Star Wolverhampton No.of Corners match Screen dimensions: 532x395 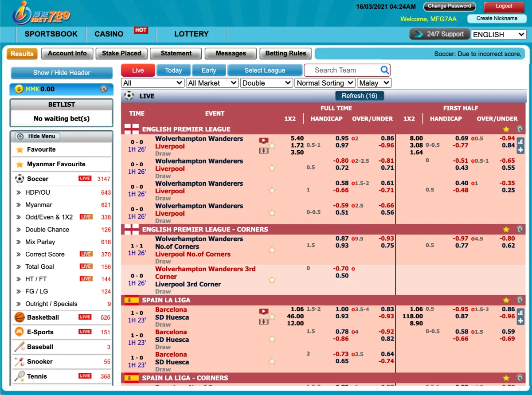coord(272,250)
